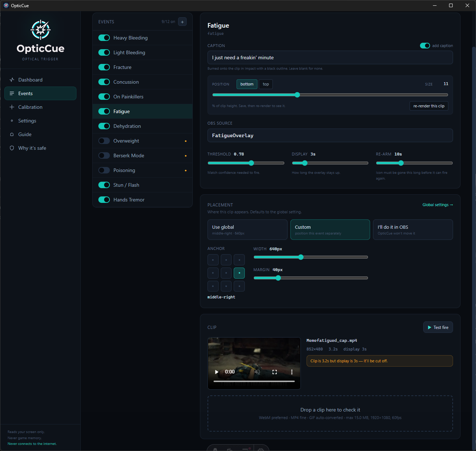This screenshot has width=476, height=451.
Task: Select the Events sidebar item
Action: [x=40, y=93]
